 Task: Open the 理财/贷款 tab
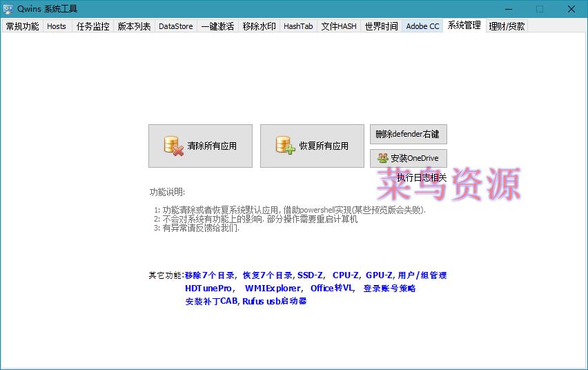pos(507,26)
